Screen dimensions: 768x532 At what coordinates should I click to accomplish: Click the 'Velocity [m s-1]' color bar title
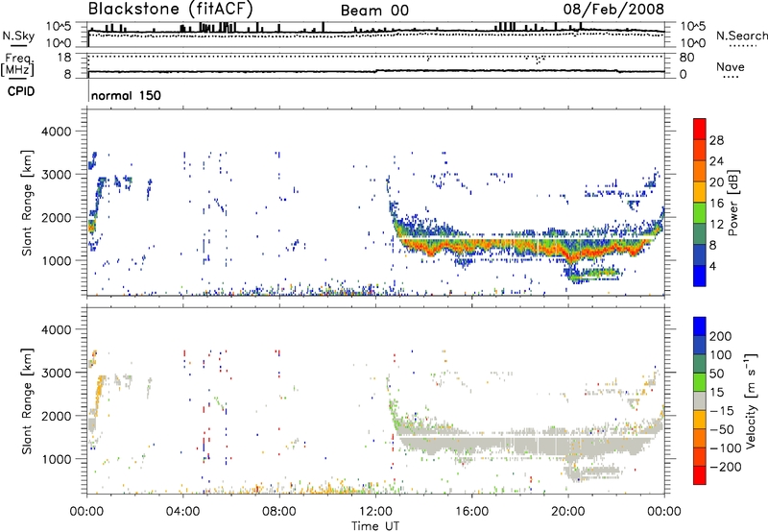751,400
